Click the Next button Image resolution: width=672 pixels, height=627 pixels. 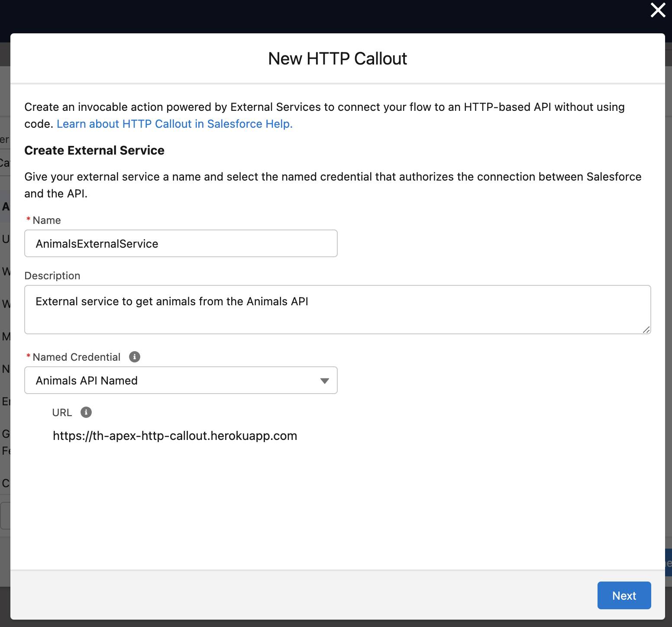624,595
